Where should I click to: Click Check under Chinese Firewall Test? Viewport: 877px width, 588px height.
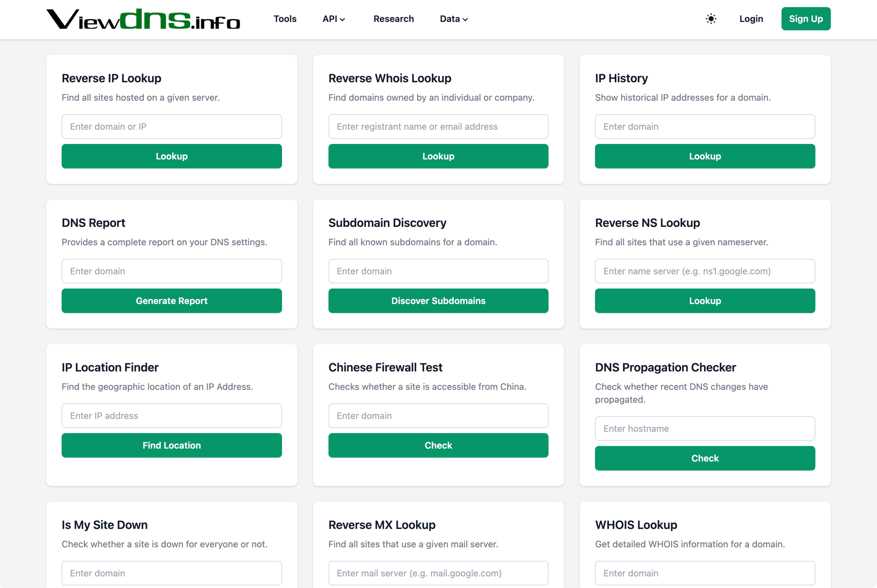pyautogui.click(x=438, y=445)
